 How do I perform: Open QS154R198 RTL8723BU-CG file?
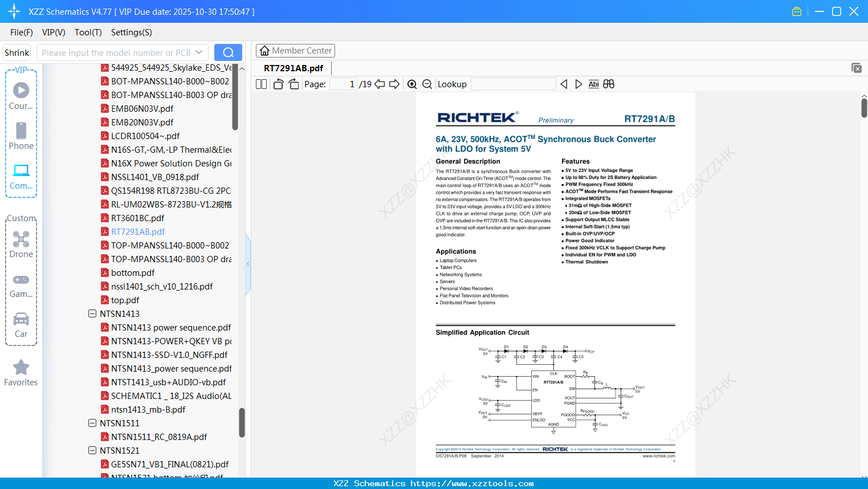(x=171, y=190)
